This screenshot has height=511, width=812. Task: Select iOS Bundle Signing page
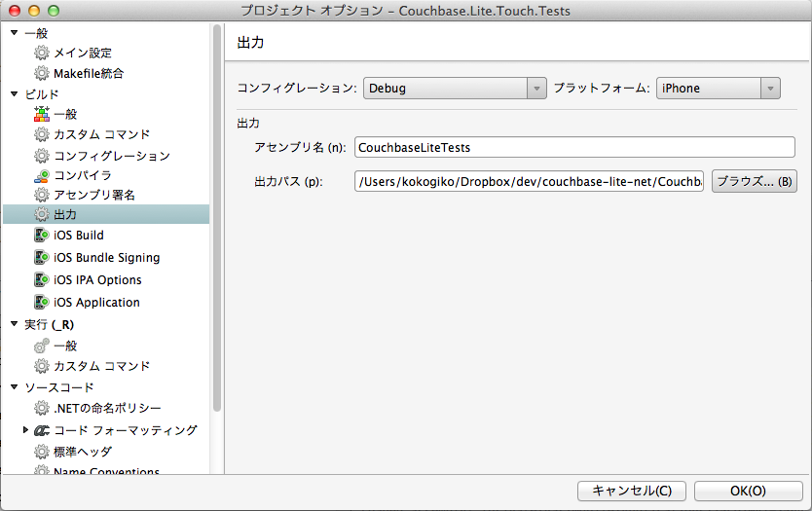tap(107, 257)
